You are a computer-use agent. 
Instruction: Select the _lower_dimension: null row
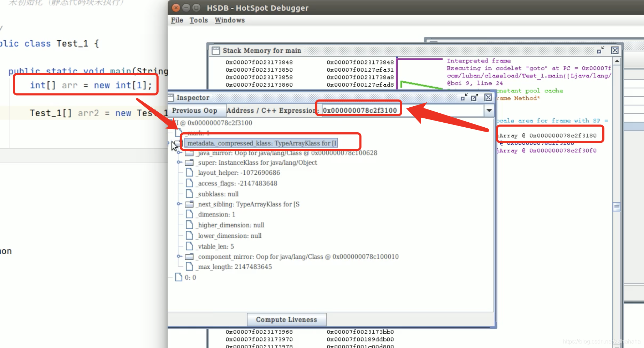point(229,236)
